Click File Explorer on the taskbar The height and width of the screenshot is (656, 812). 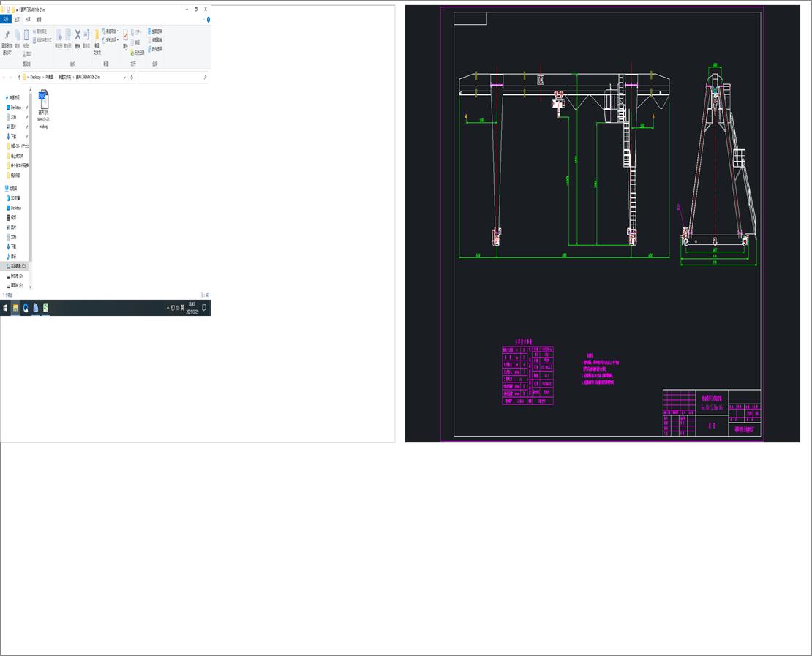coord(15,308)
